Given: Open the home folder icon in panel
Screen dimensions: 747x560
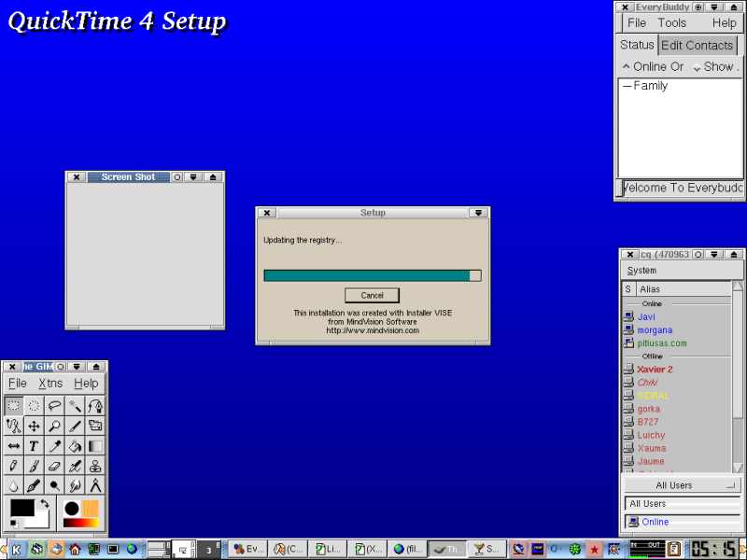Looking at the screenshot, I should 75,550.
